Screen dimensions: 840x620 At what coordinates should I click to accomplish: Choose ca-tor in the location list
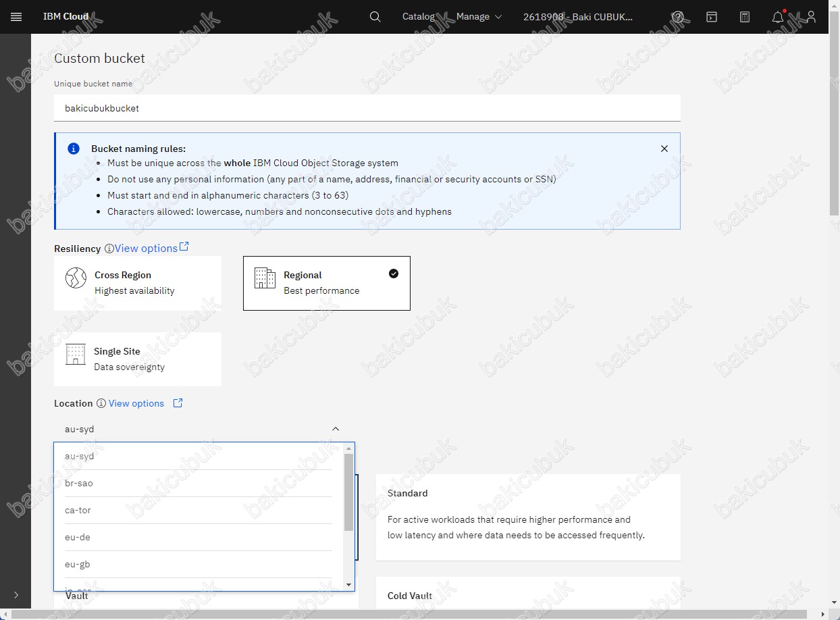click(199, 511)
